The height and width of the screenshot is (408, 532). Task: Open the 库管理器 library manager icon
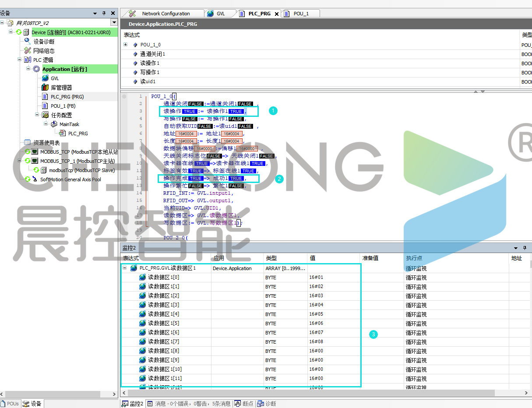coord(45,88)
